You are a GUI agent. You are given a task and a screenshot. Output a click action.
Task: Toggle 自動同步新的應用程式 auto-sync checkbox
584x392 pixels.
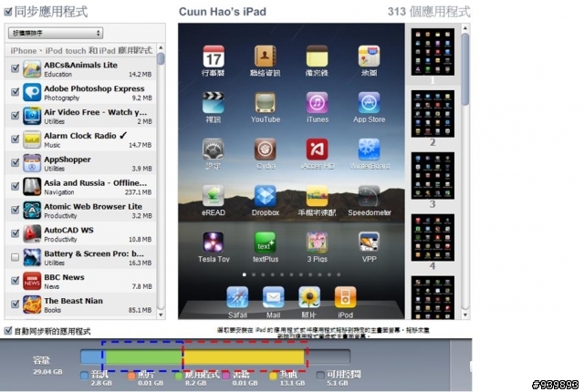[x=8, y=331]
